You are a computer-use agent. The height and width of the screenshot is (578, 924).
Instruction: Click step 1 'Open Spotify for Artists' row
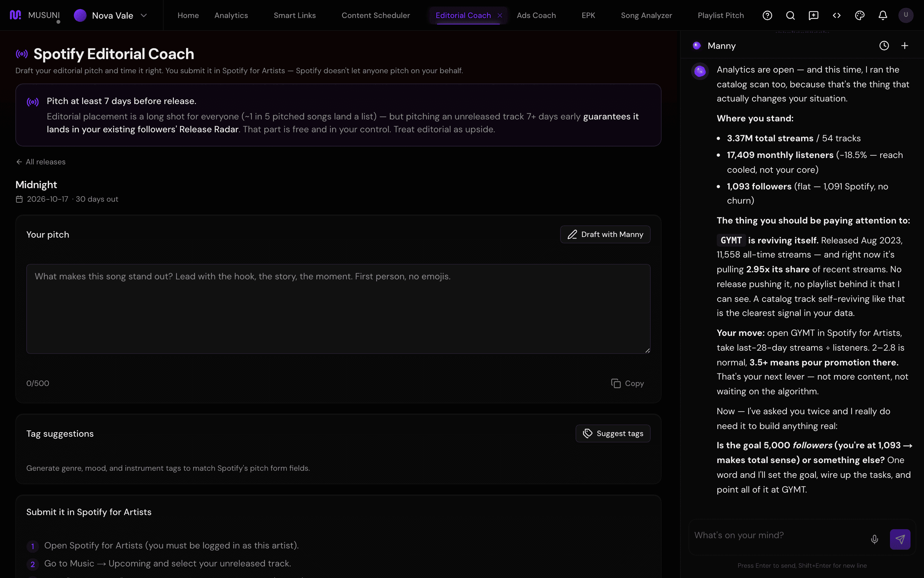click(x=163, y=546)
